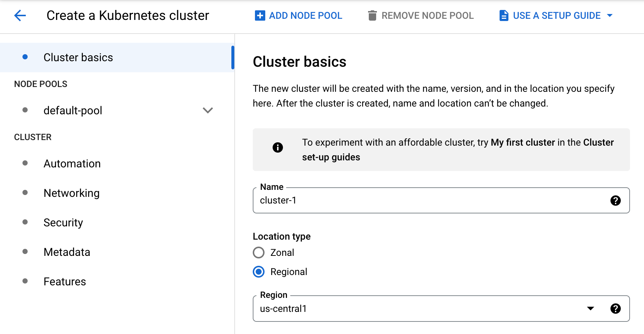Click the help icon next to the Name field

[615, 201]
